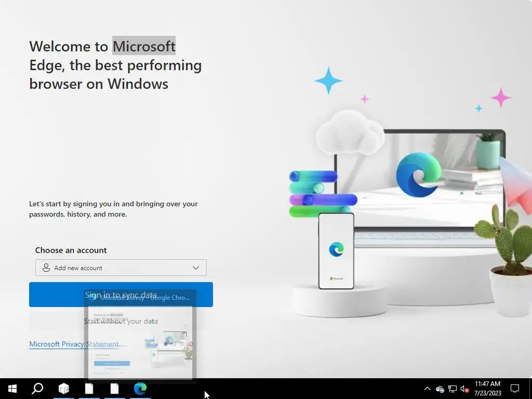Open the OneDrive cloud sync tray icon
The height and width of the screenshot is (399, 532).
pos(440,389)
